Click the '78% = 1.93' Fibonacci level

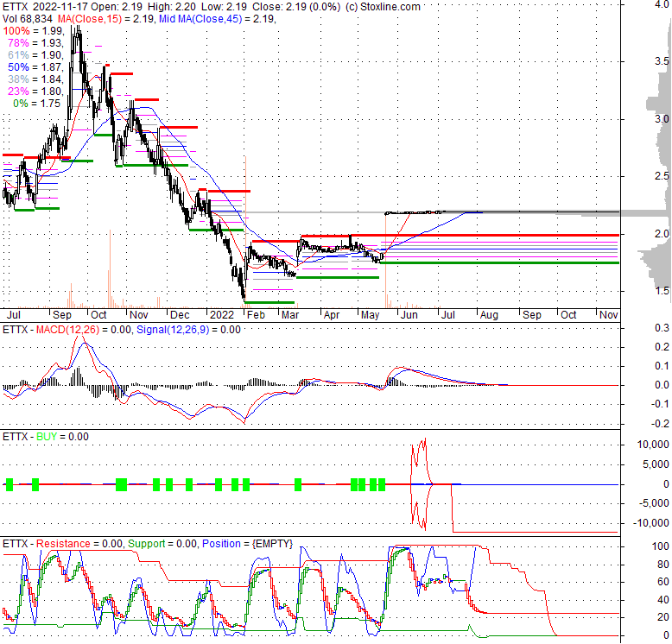coord(35,43)
